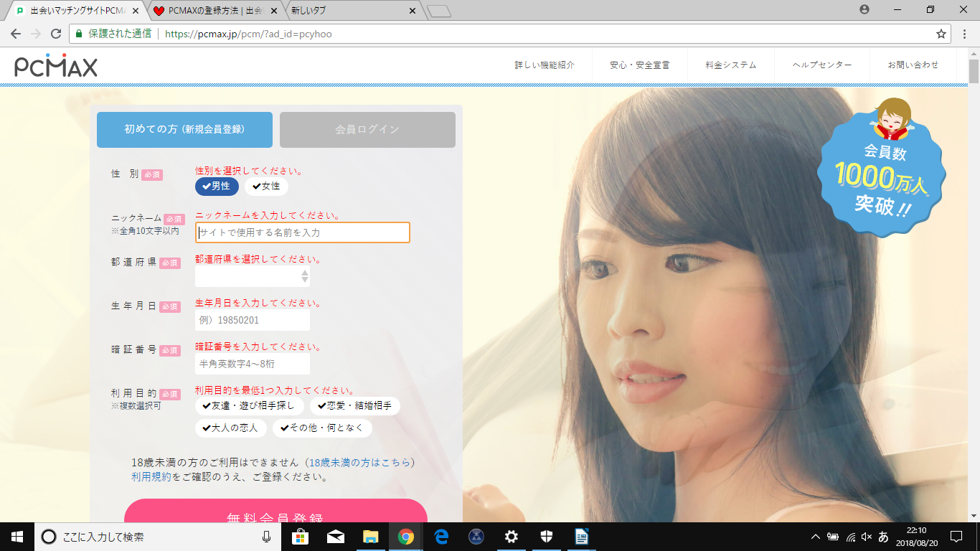Launch Microsoft Edge from the taskbar

tap(440, 537)
